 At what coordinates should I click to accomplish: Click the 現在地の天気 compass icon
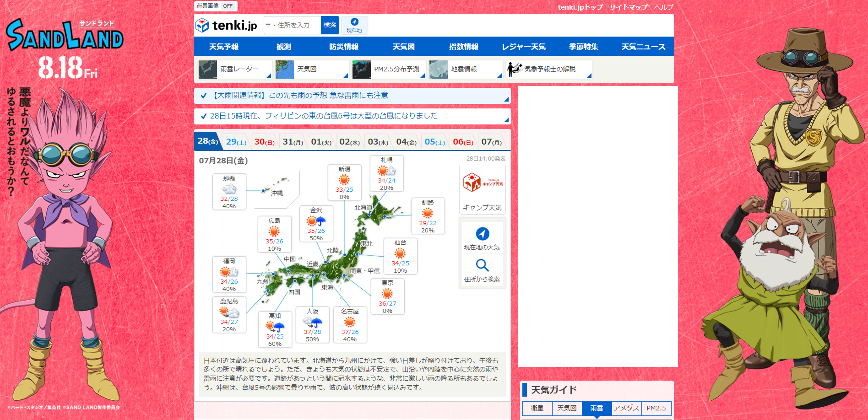(482, 234)
